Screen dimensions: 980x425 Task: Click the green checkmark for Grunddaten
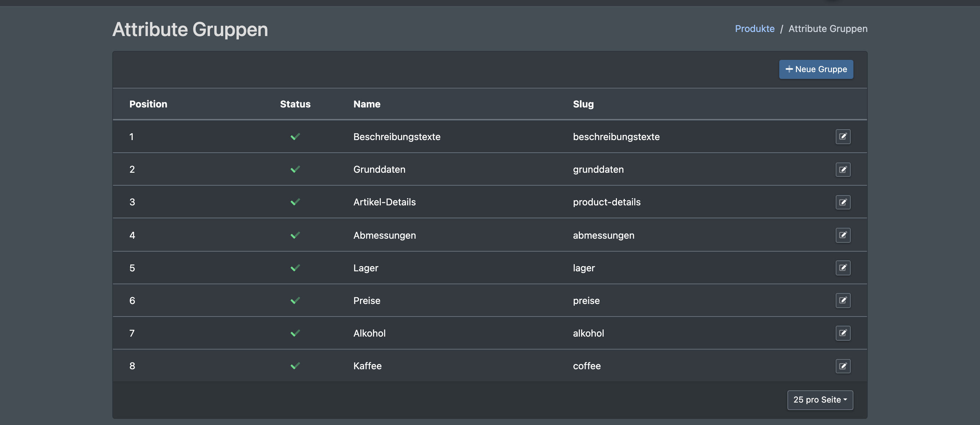[x=295, y=169]
